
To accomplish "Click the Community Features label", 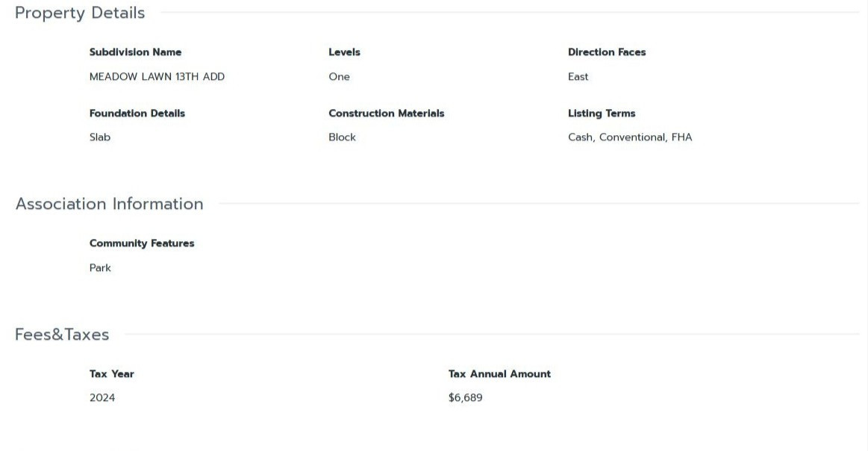I will (142, 243).
